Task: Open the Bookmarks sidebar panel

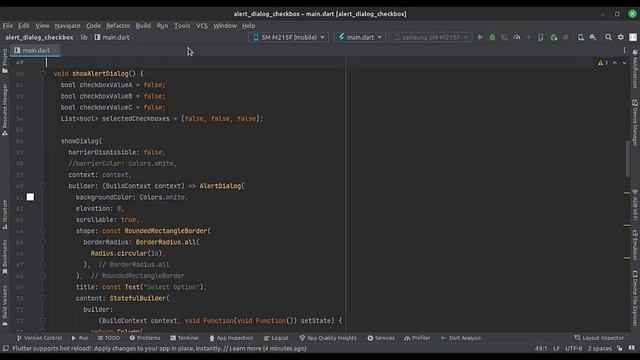Action: [5, 256]
